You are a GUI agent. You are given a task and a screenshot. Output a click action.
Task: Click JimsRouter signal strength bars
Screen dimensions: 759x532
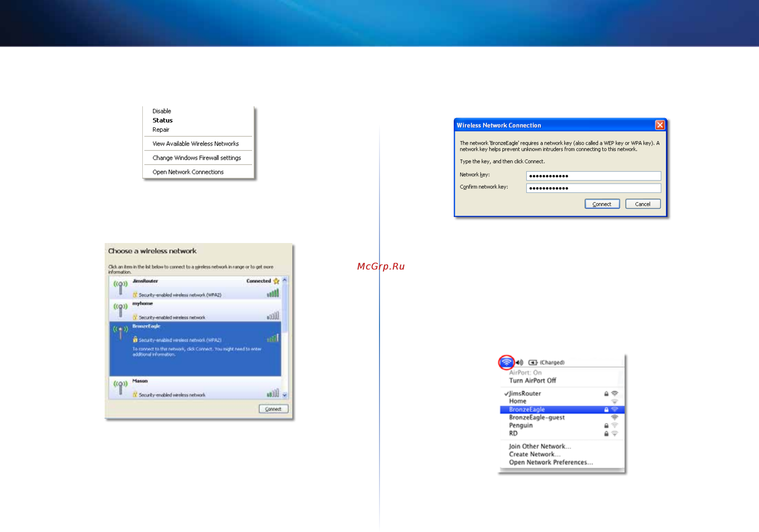tap(273, 293)
